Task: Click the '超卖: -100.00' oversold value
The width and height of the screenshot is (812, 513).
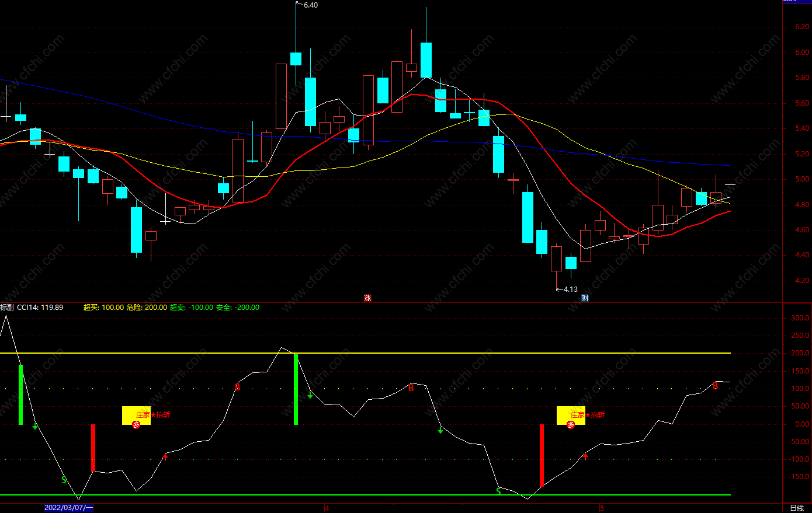Action: (192, 308)
